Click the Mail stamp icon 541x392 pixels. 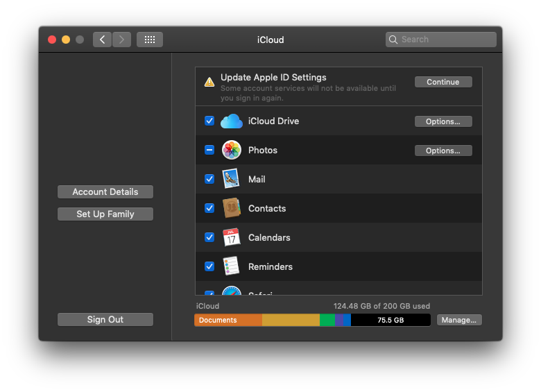pyautogui.click(x=231, y=179)
